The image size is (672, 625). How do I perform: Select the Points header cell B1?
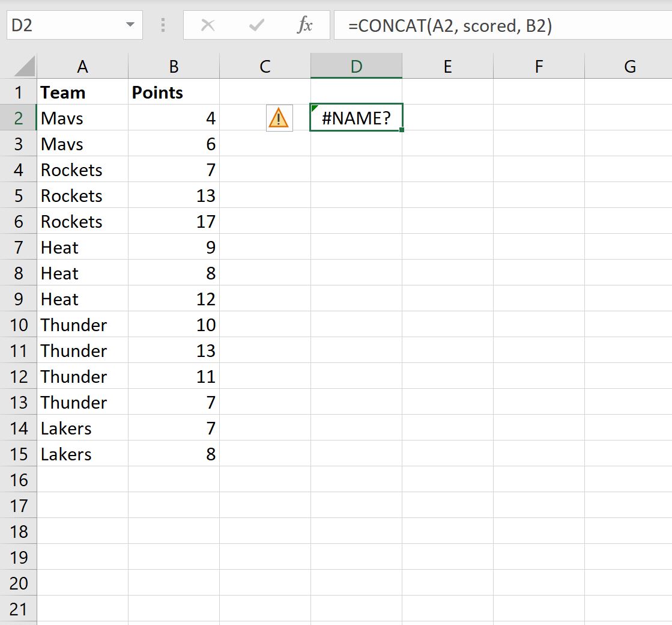tap(173, 92)
